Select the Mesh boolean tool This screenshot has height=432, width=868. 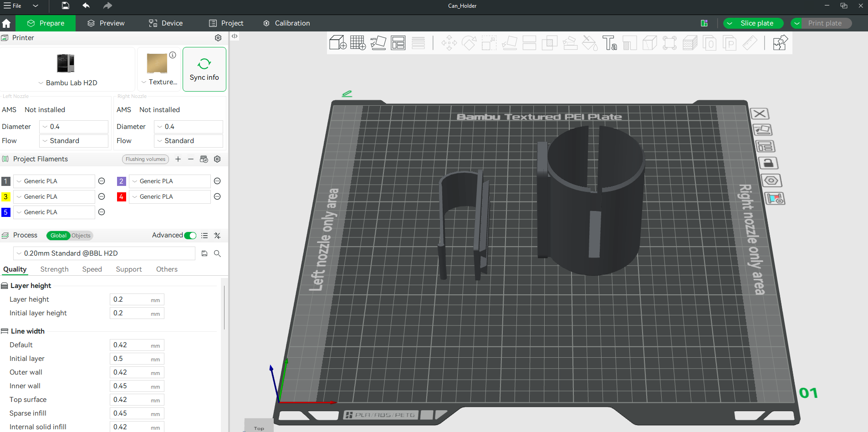[x=549, y=43]
